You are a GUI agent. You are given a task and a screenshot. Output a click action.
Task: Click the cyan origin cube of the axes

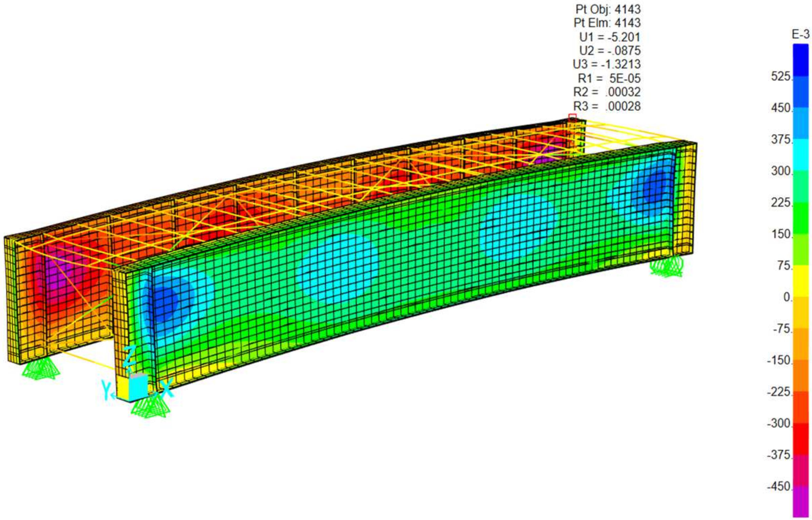tap(139, 387)
